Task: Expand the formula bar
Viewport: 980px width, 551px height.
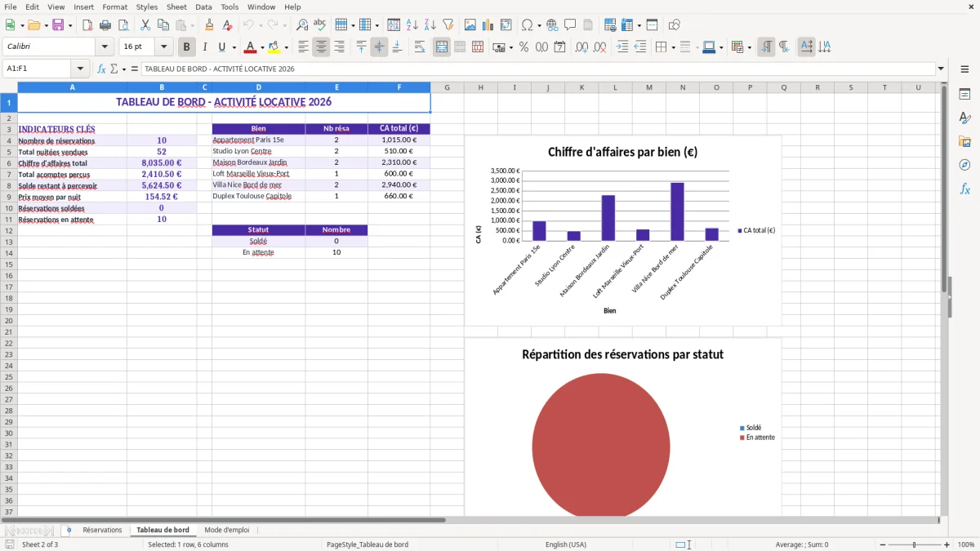Action: point(942,69)
